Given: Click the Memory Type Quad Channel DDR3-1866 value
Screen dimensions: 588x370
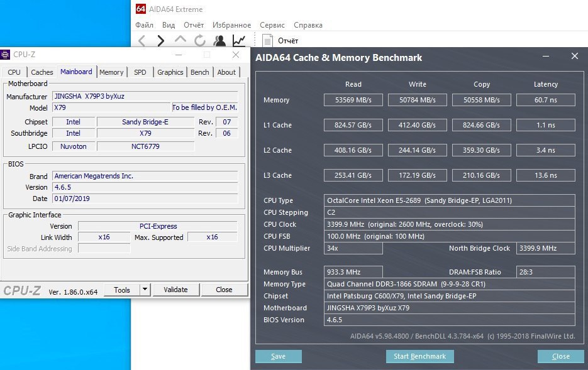Looking at the screenshot, I should [449, 284].
